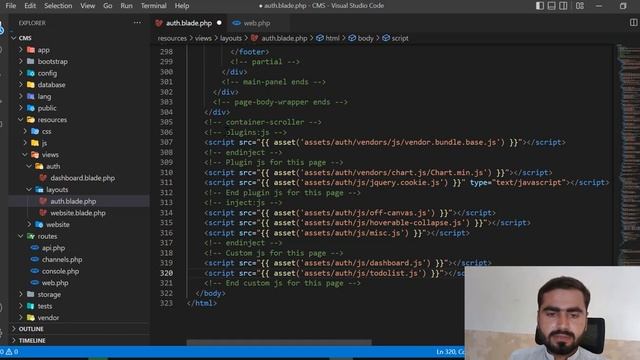Select auth.blade.php in the explorer tree
This screenshot has width=640, height=360.
coord(73,201)
